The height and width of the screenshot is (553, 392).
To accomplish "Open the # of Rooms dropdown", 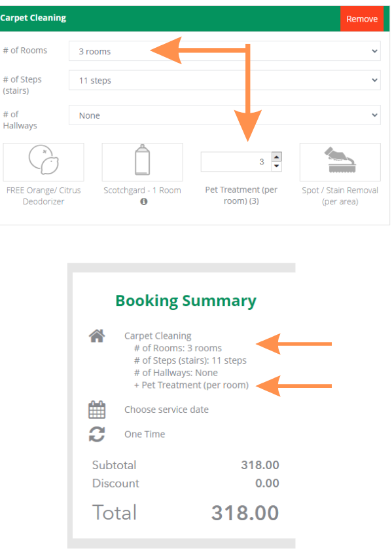I will click(x=224, y=51).
